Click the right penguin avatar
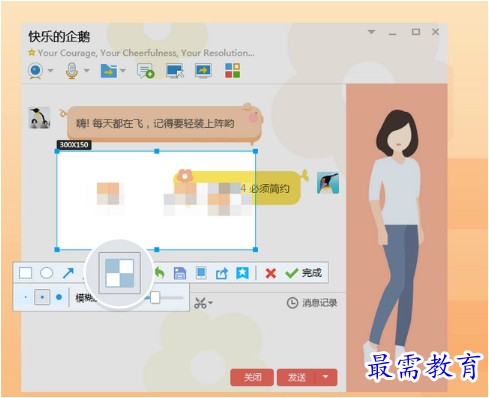The image size is (489, 398). 328,183
